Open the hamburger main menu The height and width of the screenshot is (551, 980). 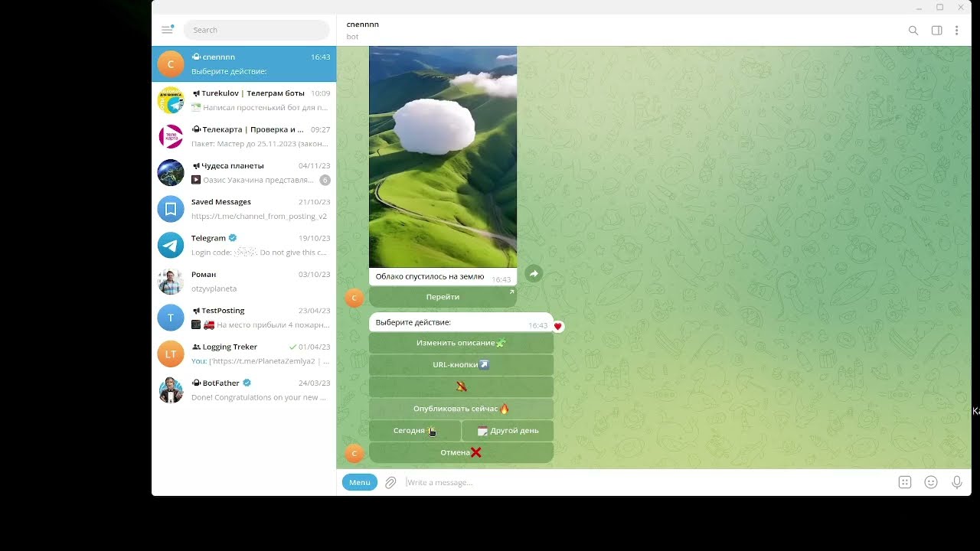pos(167,30)
